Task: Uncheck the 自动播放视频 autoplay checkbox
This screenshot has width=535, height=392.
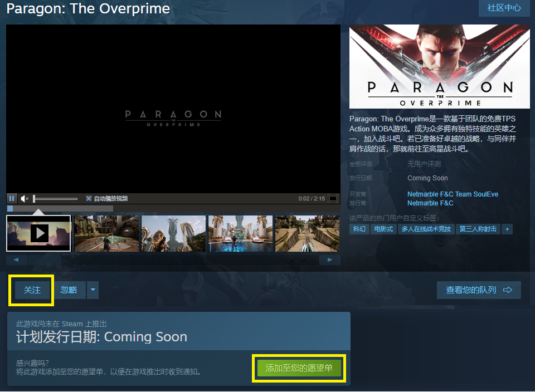Action: pos(89,198)
